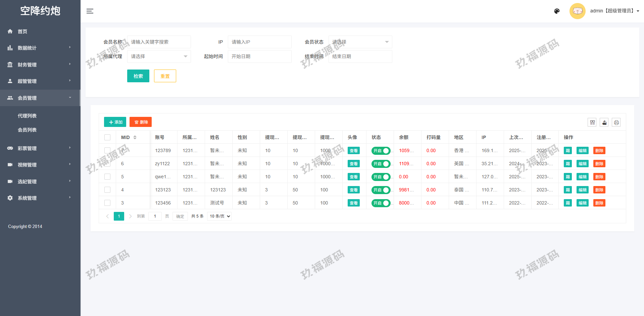Viewport: 644px width, 316px height.
Task: Open 代理列表 in the sidebar
Action: pyautogui.click(x=27, y=116)
